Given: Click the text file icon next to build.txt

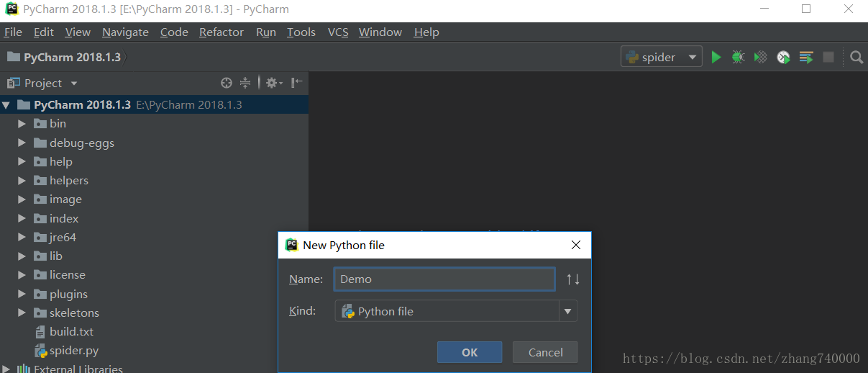Looking at the screenshot, I should coord(41,332).
